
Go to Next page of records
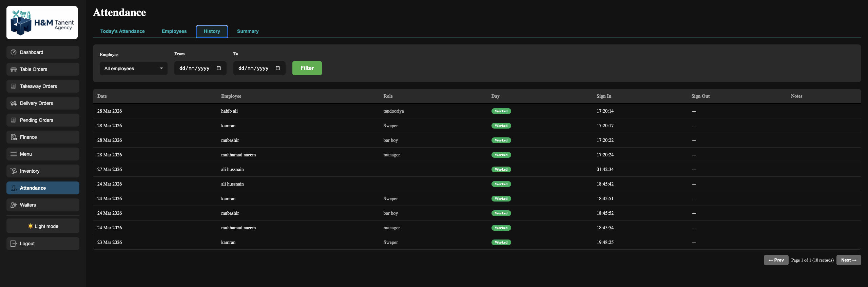pos(848,260)
